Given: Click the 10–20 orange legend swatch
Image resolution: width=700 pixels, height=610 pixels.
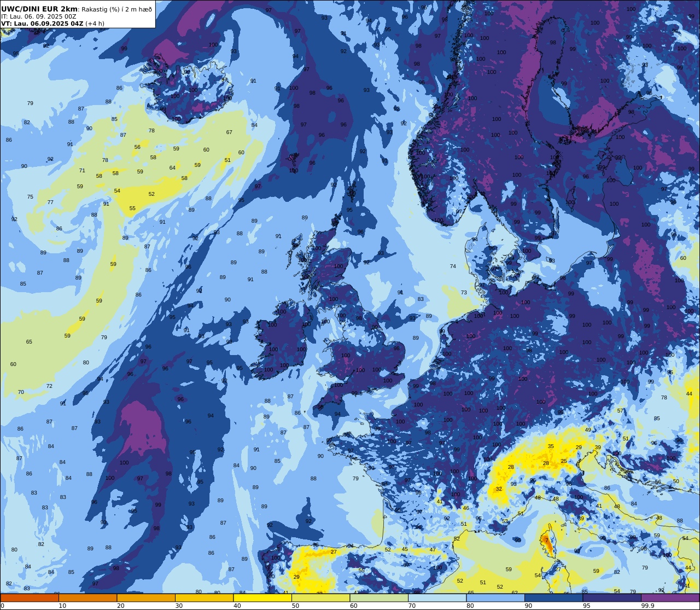Looking at the screenshot, I should 88,597.
